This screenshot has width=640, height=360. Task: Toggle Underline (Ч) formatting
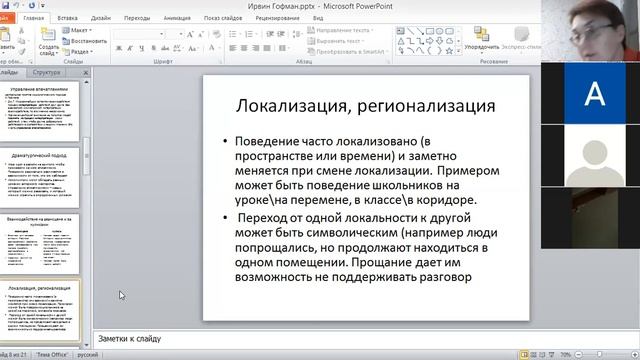pyautogui.click(x=142, y=48)
